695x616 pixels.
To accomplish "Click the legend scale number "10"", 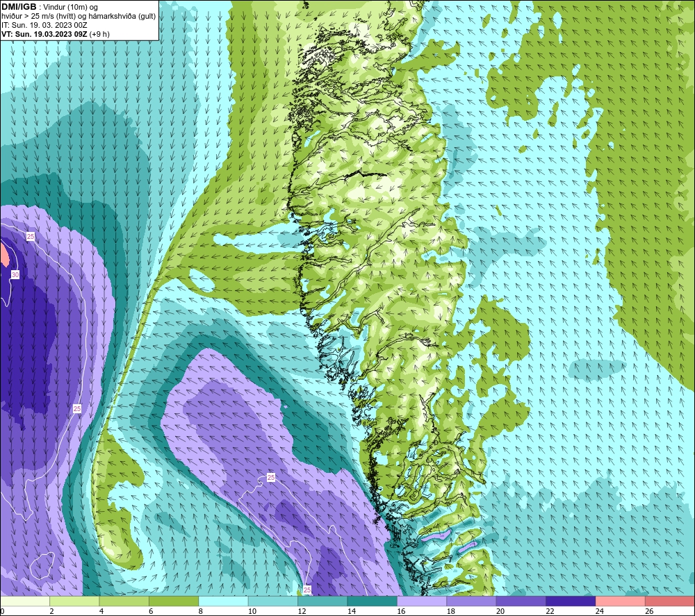I will (x=252, y=611).
